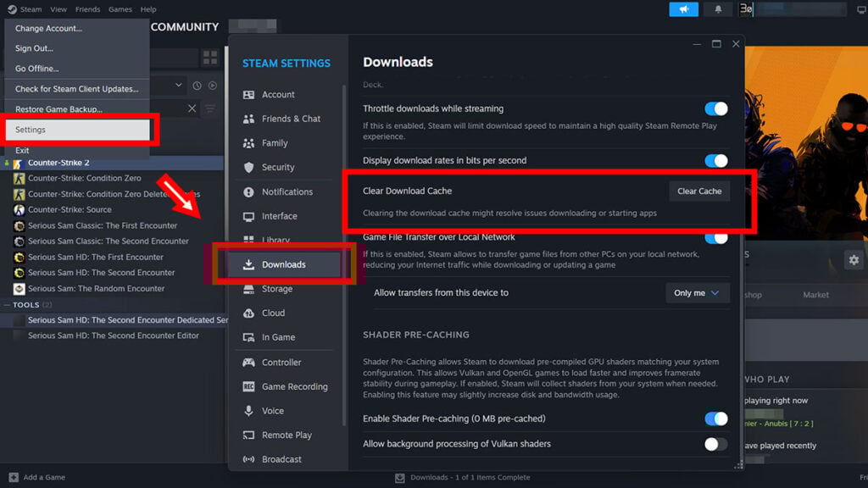Enable background processing of Vulkan shaders
This screenshot has width=868, height=488.
pyautogui.click(x=715, y=443)
